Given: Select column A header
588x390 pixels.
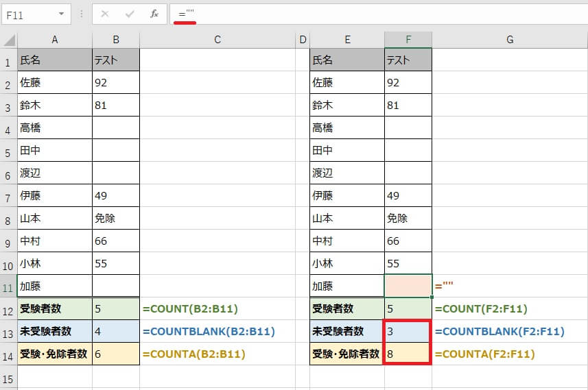Looking at the screenshot, I should pyautogui.click(x=55, y=40).
